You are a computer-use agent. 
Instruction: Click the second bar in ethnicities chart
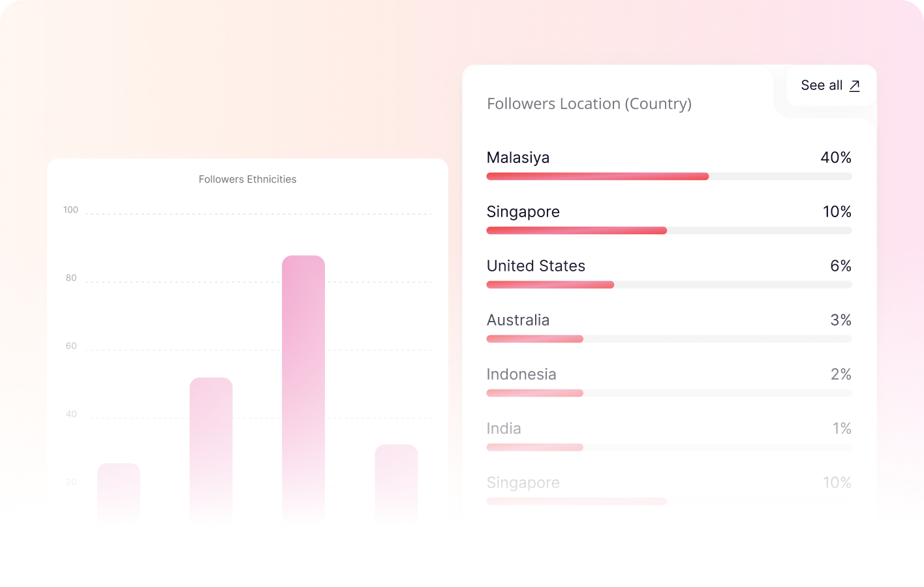[211, 449]
